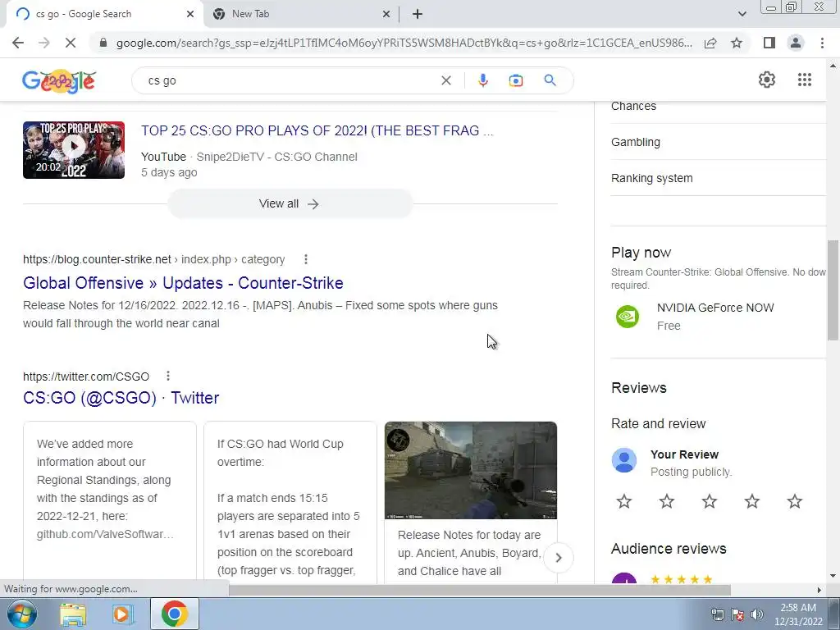Click the Google 2022 doodle logo
Image resolution: width=840 pixels, height=630 pixels.
pos(59,81)
